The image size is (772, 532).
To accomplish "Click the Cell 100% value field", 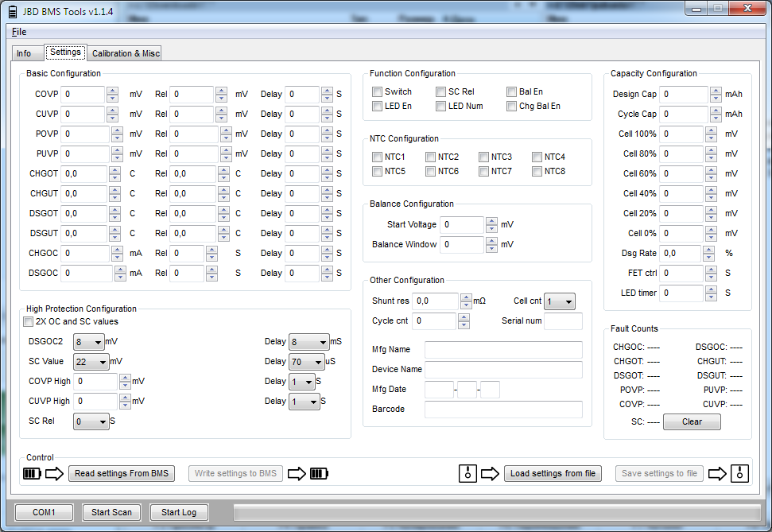I will click(x=682, y=134).
